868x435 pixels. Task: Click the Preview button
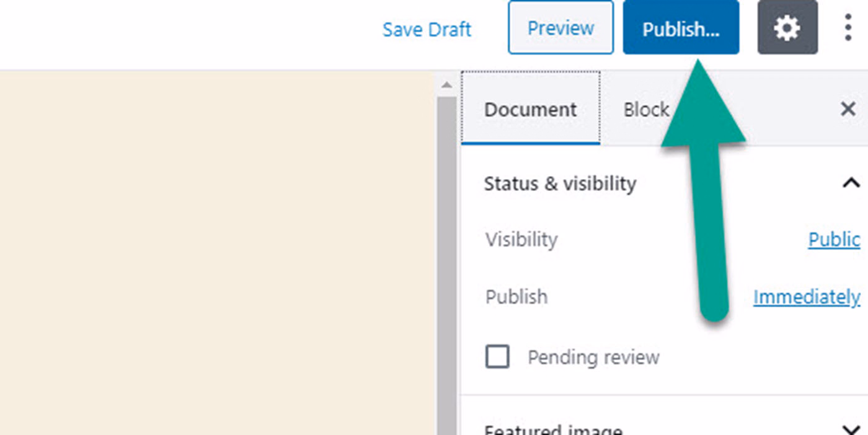(x=560, y=27)
